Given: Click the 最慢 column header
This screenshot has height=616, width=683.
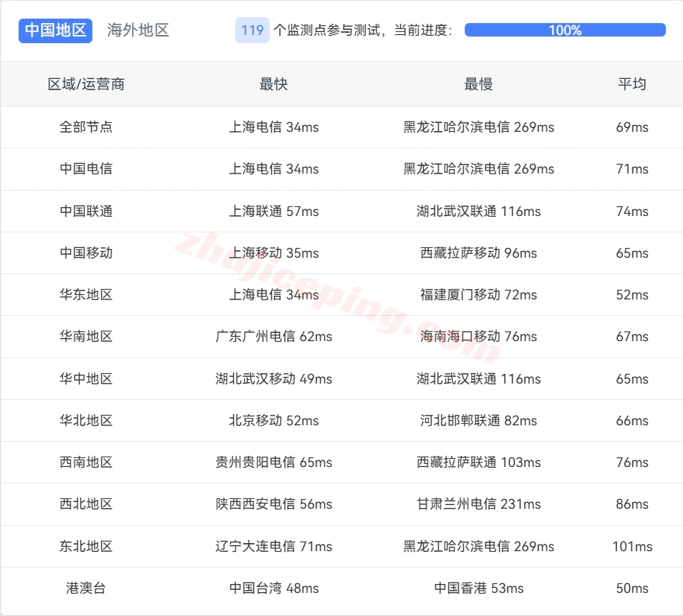Looking at the screenshot, I should pyautogui.click(x=478, y=84).
